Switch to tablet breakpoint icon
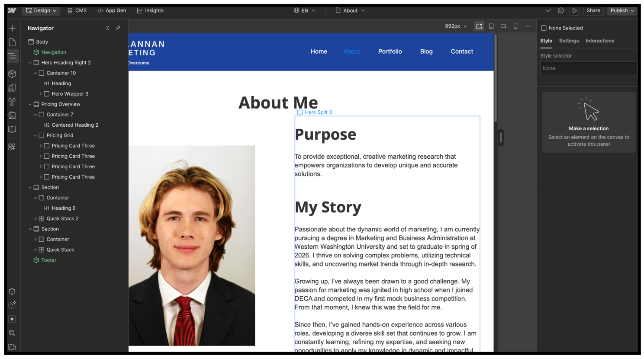Viewport: 644px width, 359px height. tap(491, 26)
